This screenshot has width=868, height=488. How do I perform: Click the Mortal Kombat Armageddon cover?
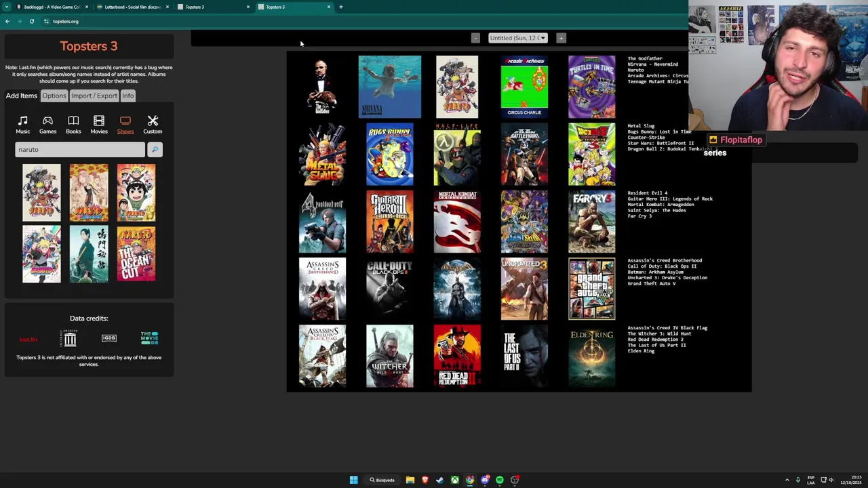457,222
